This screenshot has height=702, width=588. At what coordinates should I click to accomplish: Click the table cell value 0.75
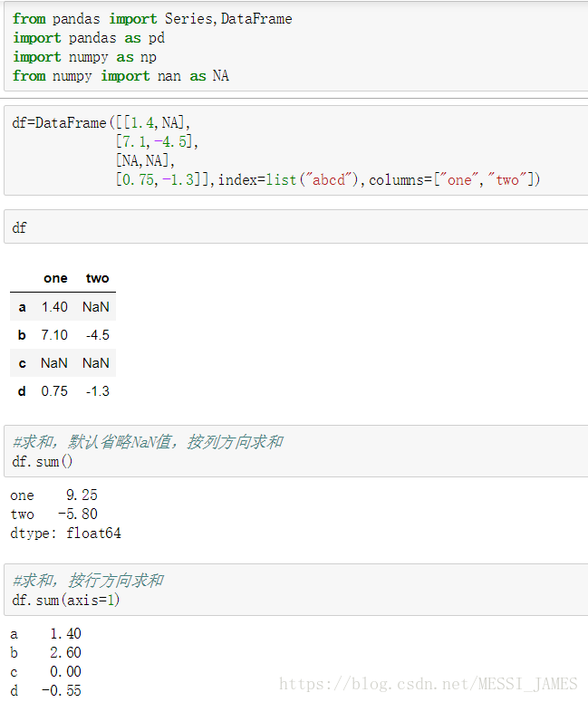(x=54, y=390)
